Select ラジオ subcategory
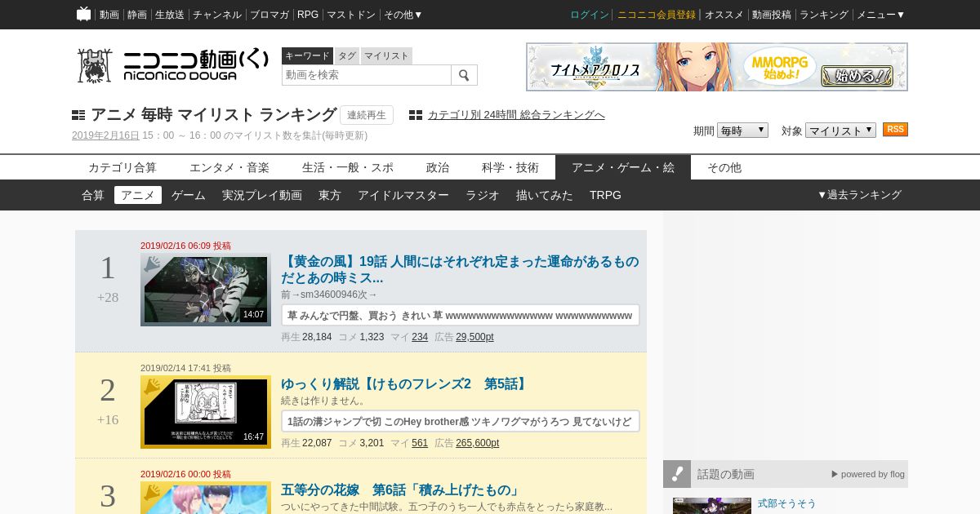Screen dimensions: 980x514 pyautogui.click(x=483, y=195)
